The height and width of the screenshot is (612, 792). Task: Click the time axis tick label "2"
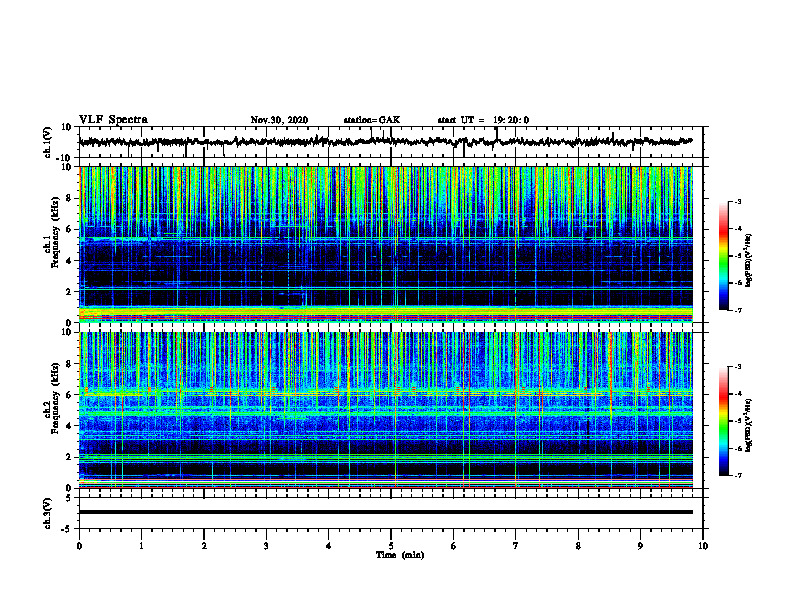click(x=204, y=546)
